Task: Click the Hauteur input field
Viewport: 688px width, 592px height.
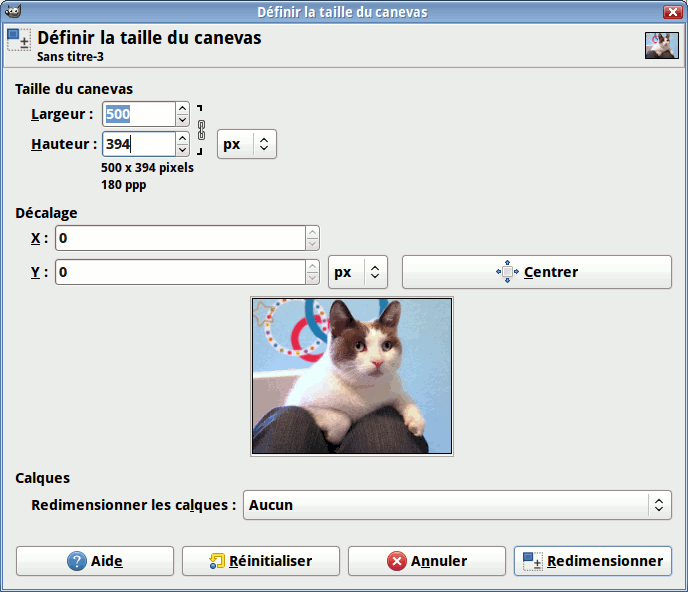Action: point(138,144)
